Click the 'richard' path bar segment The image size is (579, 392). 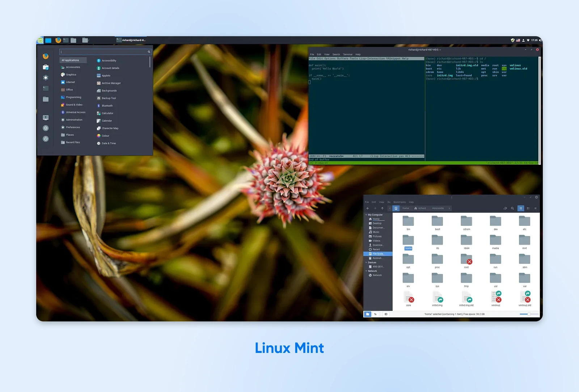[420, 208]
